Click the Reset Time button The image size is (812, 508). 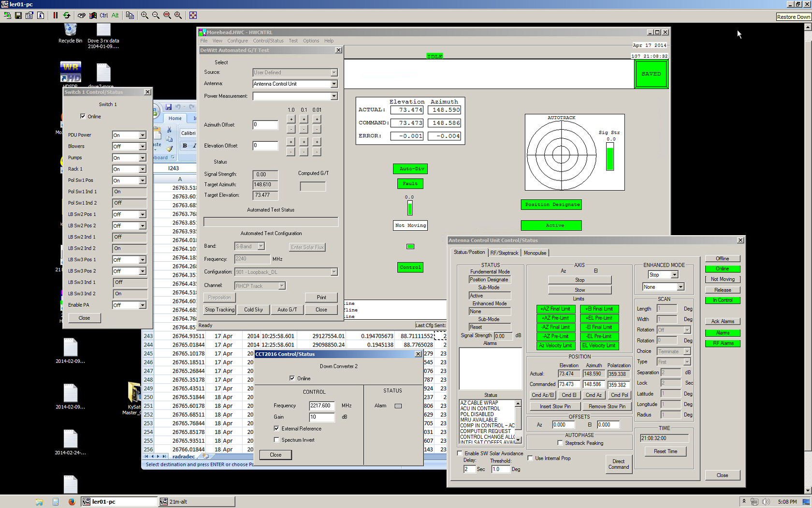(x=666, y=451)
